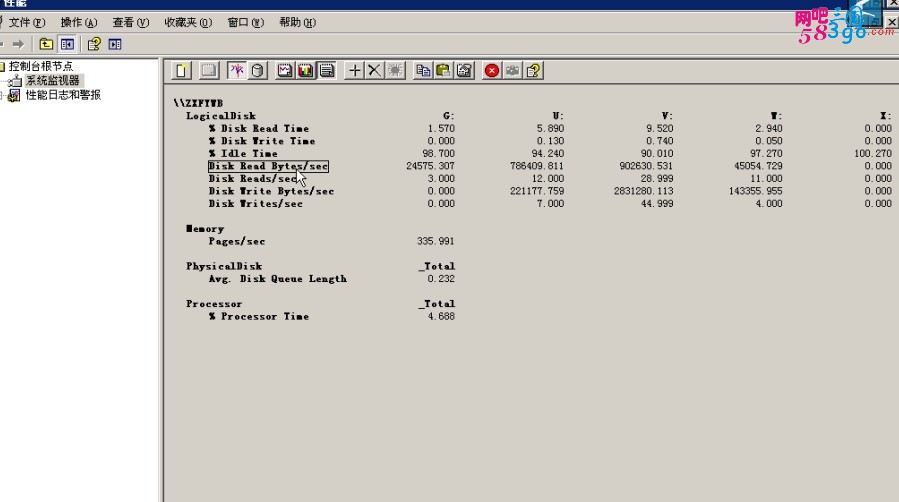The height and width of the screenshot is (502, 899).
Task: Toggle the Show/Hide Console Tree icon
Action: 67,44
